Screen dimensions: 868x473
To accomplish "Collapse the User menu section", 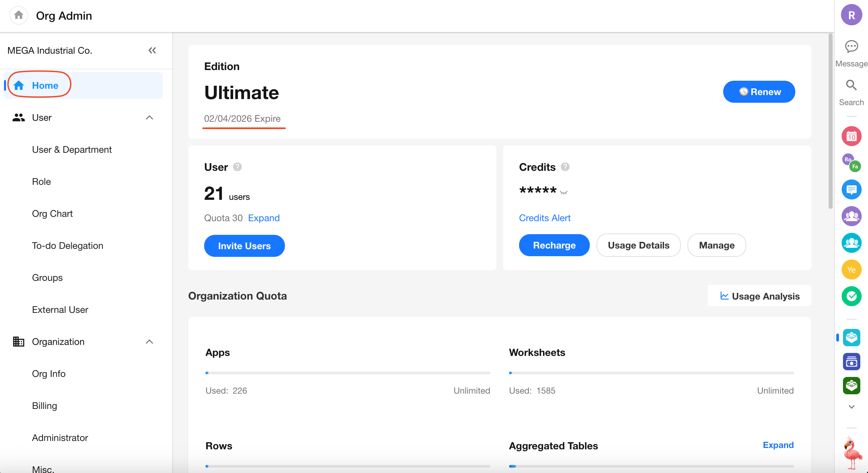I will tap(149, 117).
